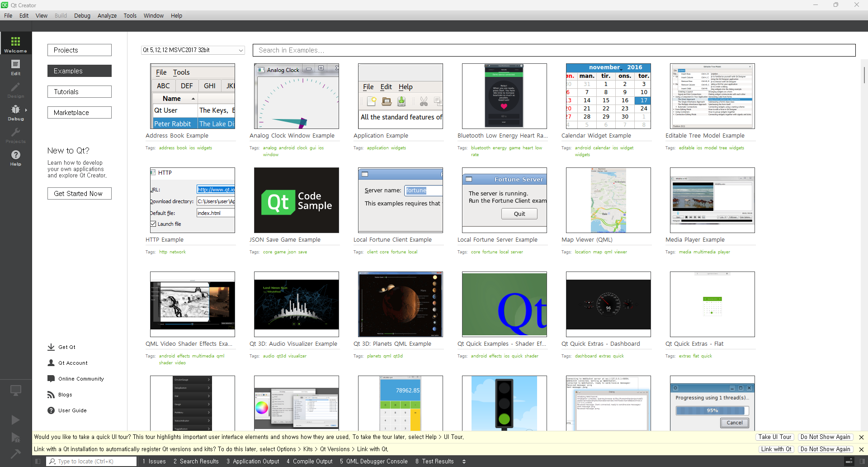The height and width of the screenshot is (467, 868).
Task: Open the Test Results output pane
Action: coord(434,461)
